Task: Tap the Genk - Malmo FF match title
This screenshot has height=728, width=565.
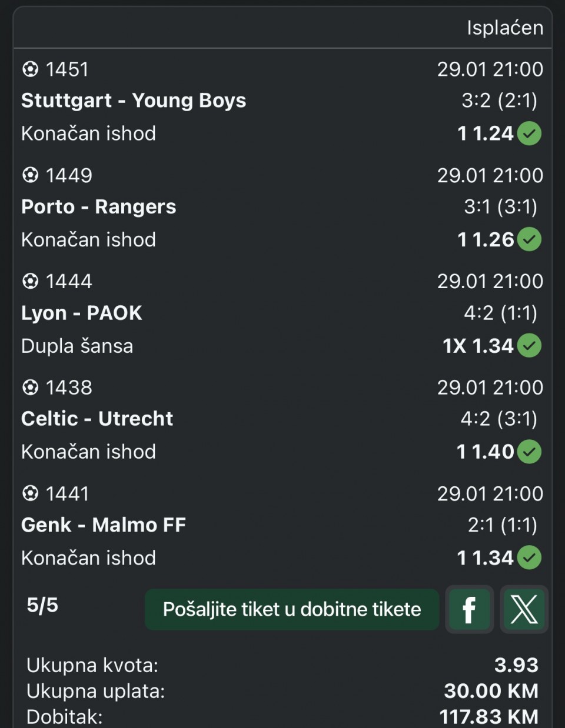Action: click(x=104, y=525)
